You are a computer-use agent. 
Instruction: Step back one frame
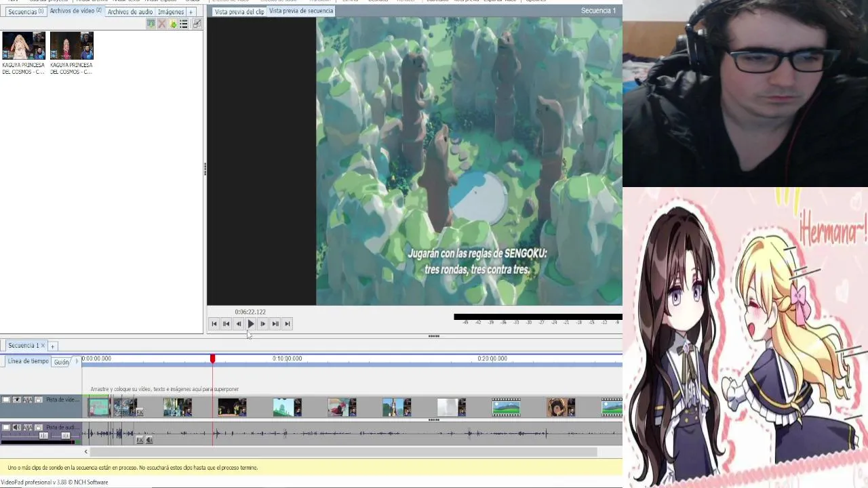(239, 324)
